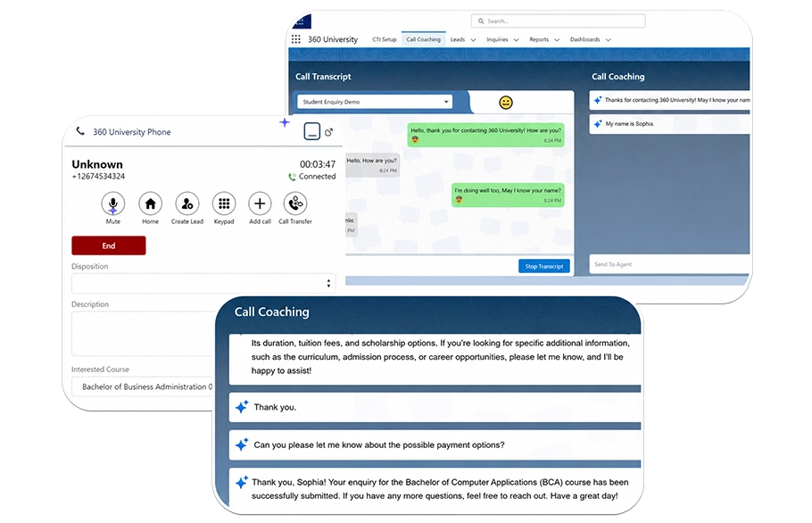Add another call with plus icon
This screenshot has width=812, height=523.
[260, 203]
